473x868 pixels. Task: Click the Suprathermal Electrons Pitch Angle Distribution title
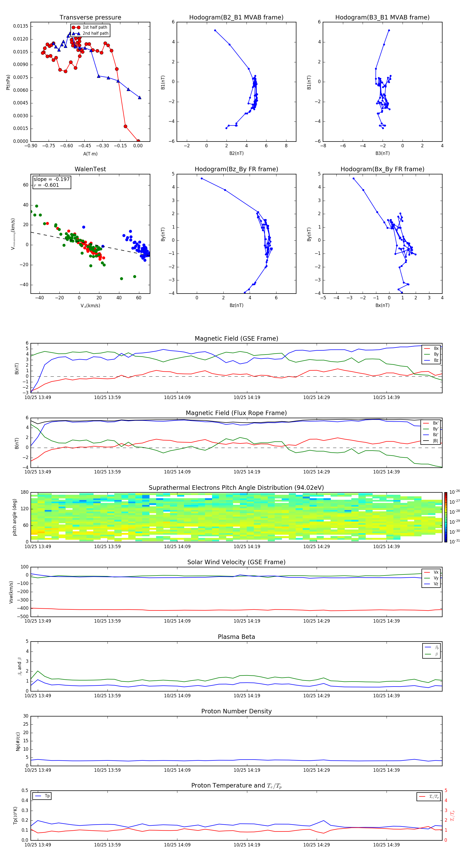(236, 488)
